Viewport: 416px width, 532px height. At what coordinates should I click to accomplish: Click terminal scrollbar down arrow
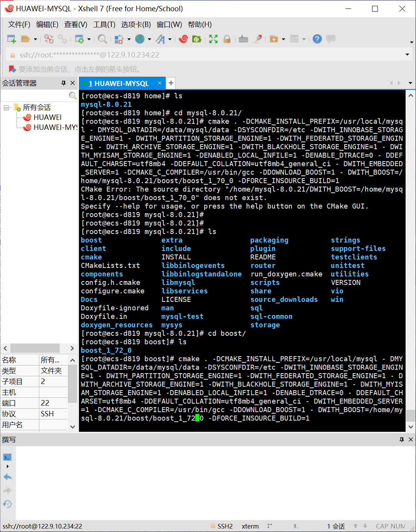click(411, 427)
